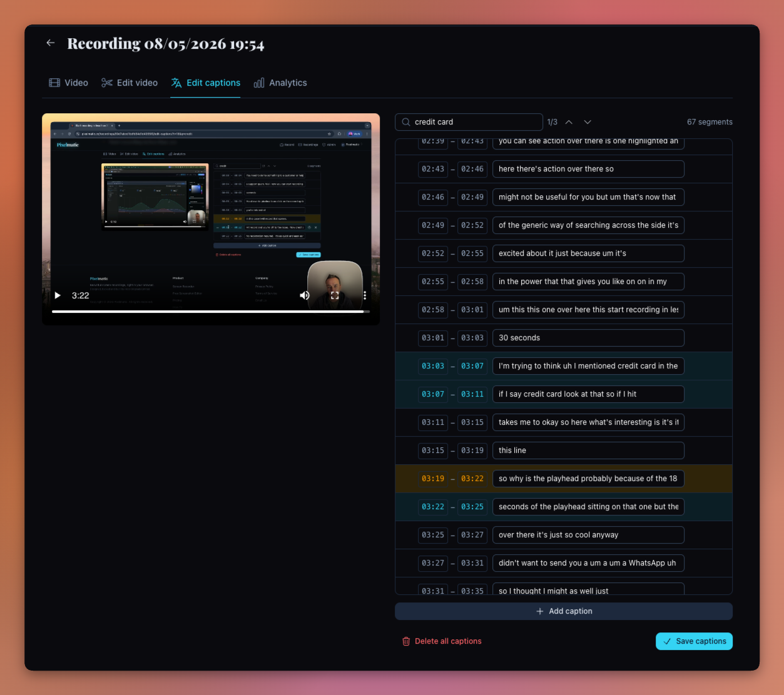This screenshot has width=784, height=695.
Task: Click start time 02:43 of the segment
Action: [x=433, y=169]
